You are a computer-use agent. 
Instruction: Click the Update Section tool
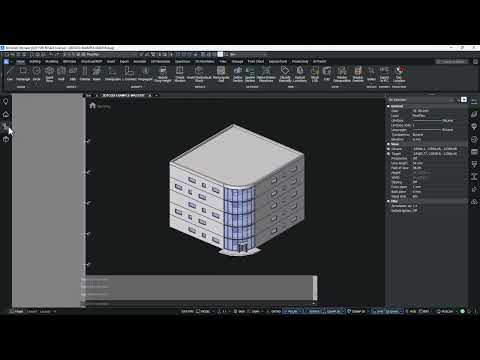click(x=250, y=74)
